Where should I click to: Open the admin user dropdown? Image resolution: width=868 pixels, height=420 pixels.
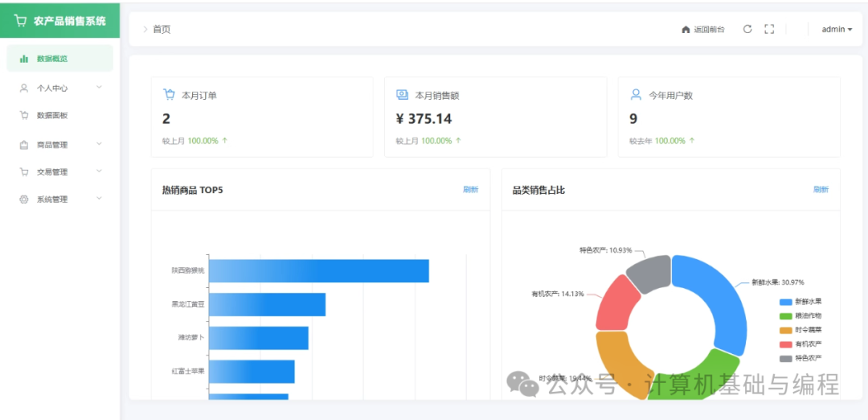pyautogui.click(x=837, y=29)
